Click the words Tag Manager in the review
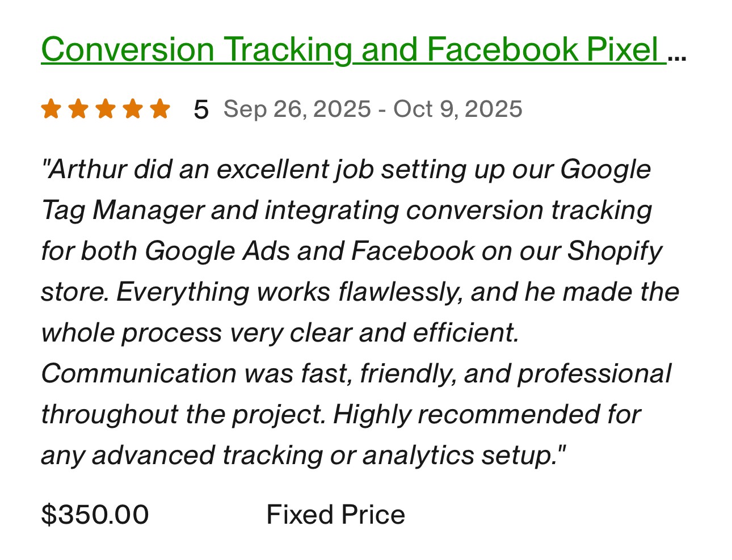 (x=123, y=210)
